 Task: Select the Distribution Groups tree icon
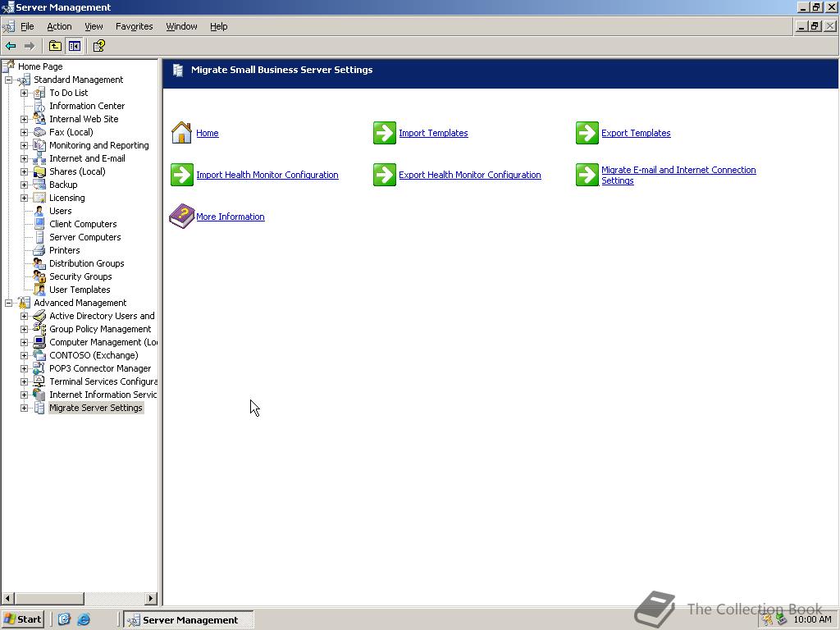pyautogui.click(x=39, y=263)
